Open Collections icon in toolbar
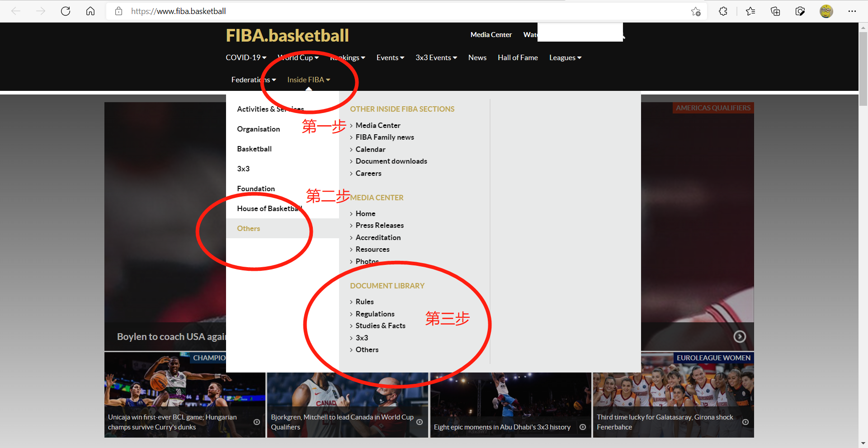Screen dimensions: 868x448 (775, 11)
